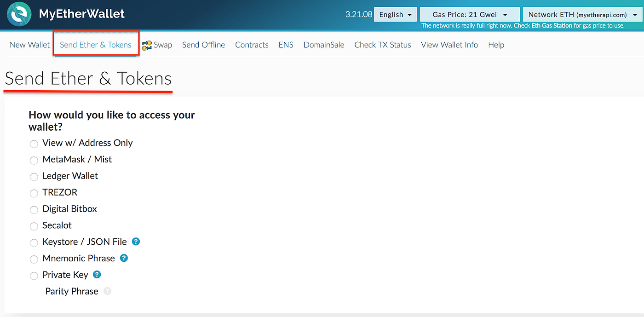Viewport: 644px width, 317px height.
Task: Click the Swap arrows icon
Action: pyautogui.click(x=147, y=45)
